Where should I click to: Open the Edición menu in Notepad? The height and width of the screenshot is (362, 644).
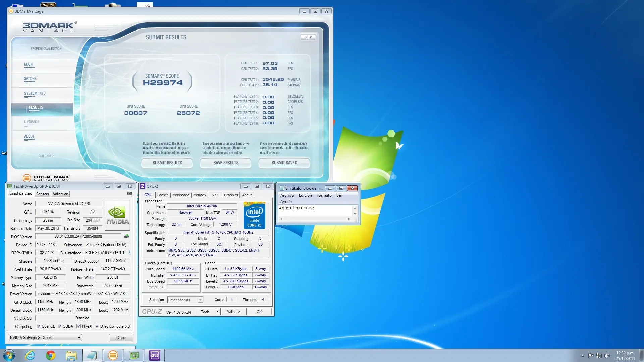305,195
